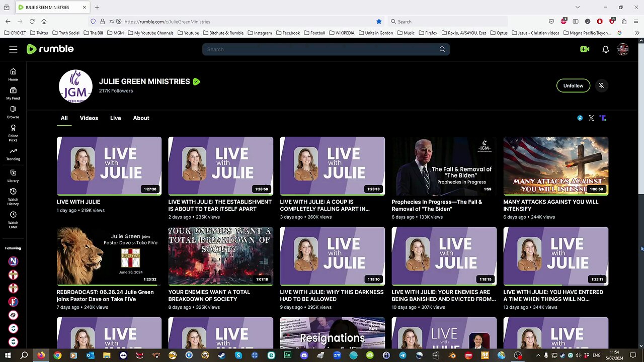Click the blue bookmark star icon
This screenshot has height=362, width=644.
(379, 22)
